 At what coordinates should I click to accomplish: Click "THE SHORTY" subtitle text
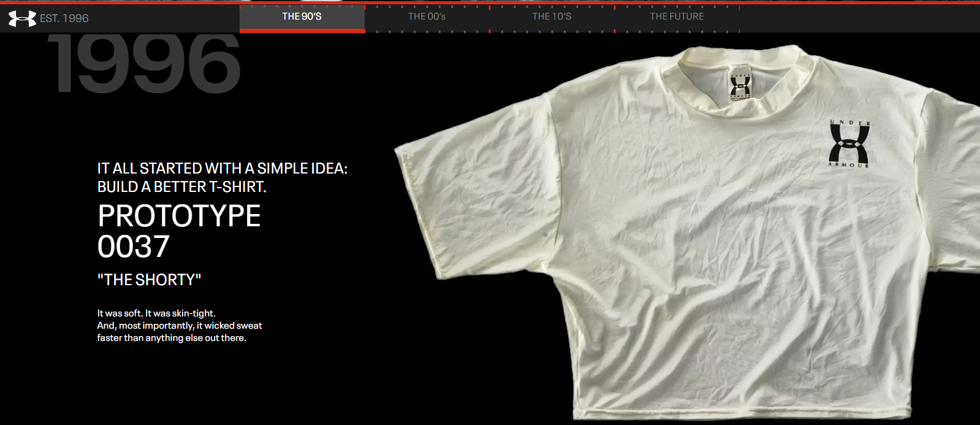coord(149,280)
